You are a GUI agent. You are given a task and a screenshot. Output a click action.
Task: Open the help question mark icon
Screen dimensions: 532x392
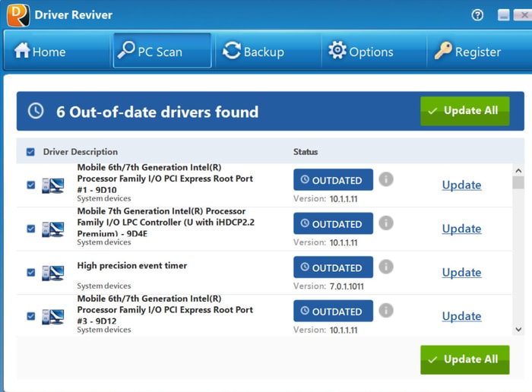point(477,15)
